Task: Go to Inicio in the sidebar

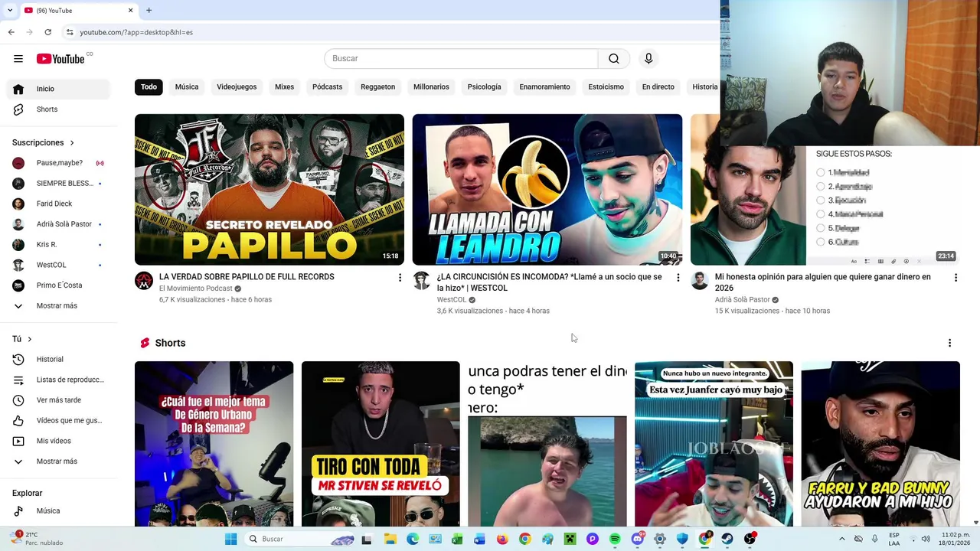Action: pyautogui.click(x=58, y=89)
